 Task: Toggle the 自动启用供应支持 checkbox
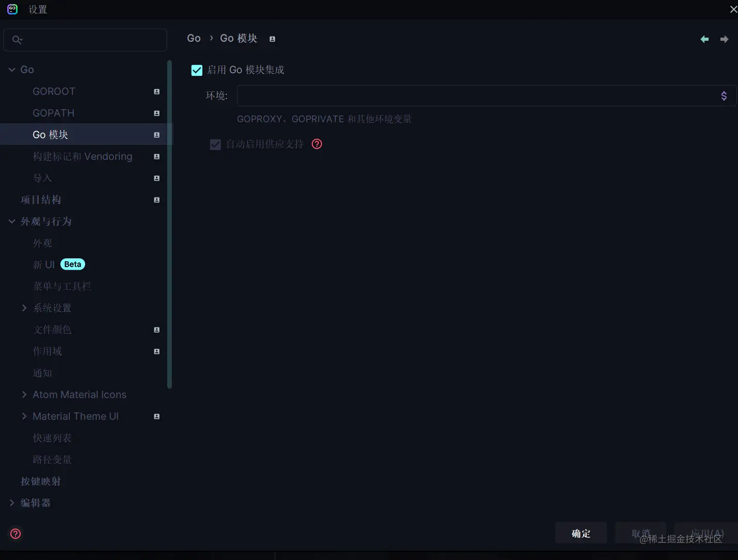coord(215,144)
